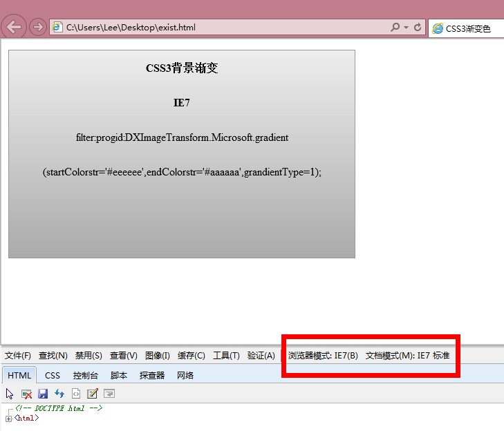Click the element source style icon

pyautogui.click(x=76, y=394)
